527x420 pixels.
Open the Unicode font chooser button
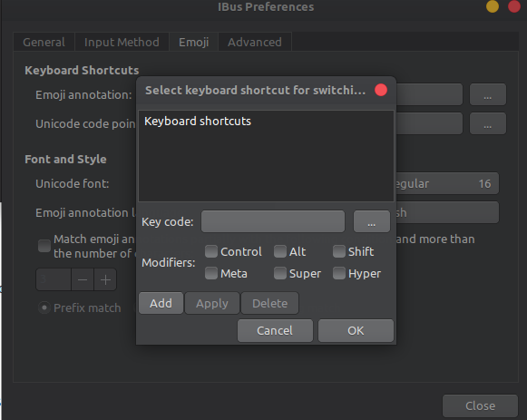[447, 183]
